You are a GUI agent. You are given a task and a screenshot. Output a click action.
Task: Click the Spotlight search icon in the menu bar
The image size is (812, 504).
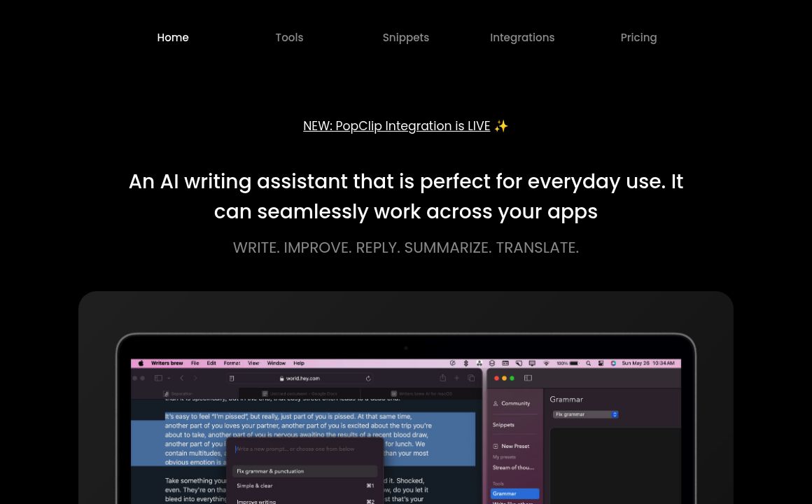(x=588, y=363)
